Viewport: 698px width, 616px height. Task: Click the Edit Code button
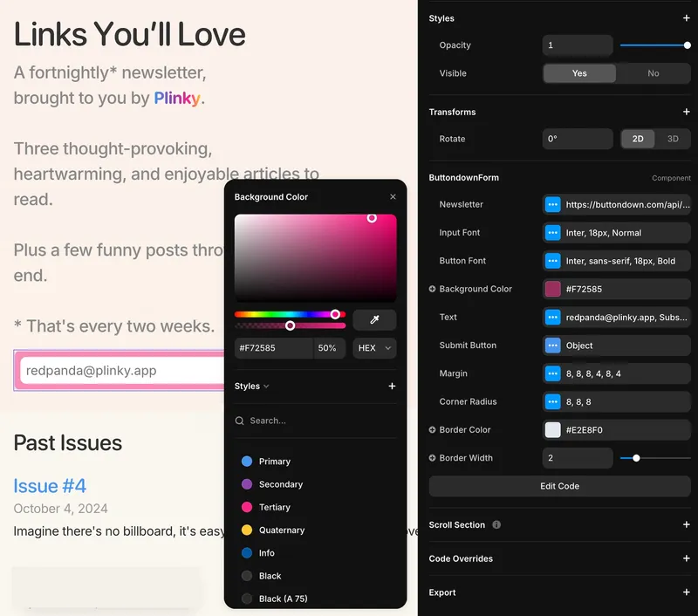[559, 486]
